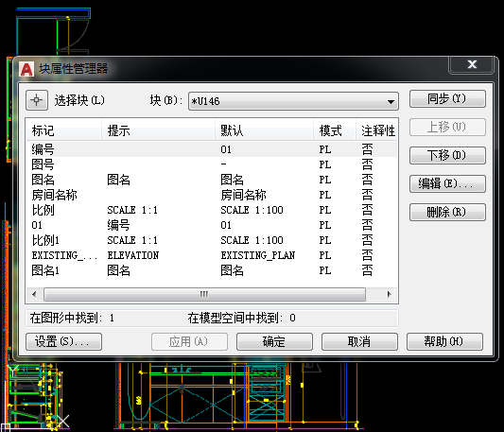Open Help with the 帮助 button

444,341
